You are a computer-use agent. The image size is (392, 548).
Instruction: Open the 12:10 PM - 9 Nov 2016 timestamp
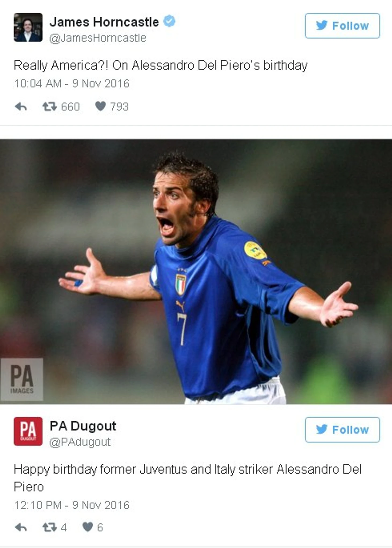coord(72,505)
